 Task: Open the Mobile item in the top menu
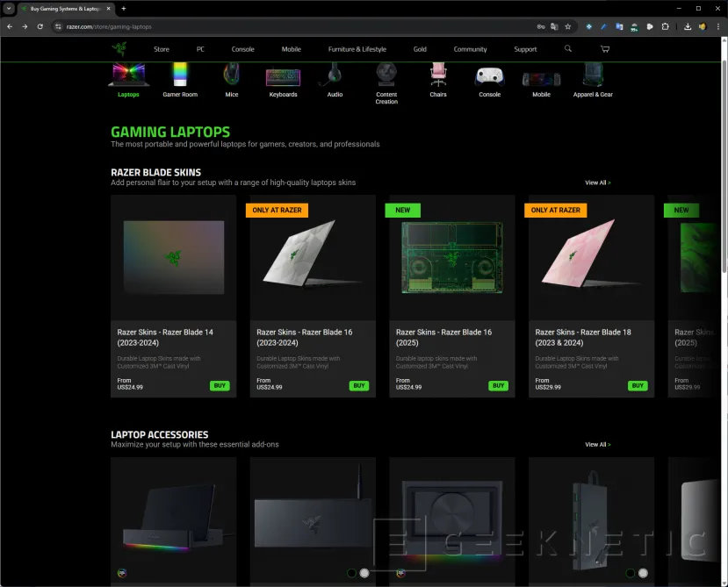pos(291,49)
